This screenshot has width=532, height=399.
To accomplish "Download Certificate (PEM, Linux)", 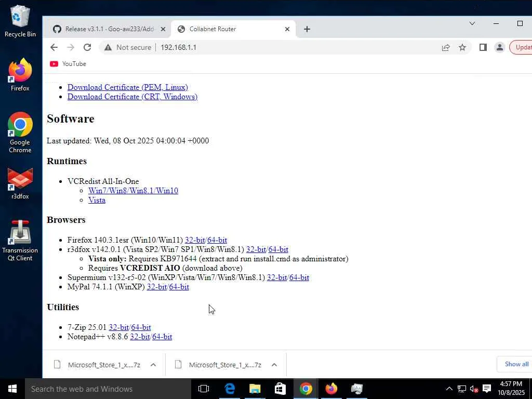I will coord(128,87).
